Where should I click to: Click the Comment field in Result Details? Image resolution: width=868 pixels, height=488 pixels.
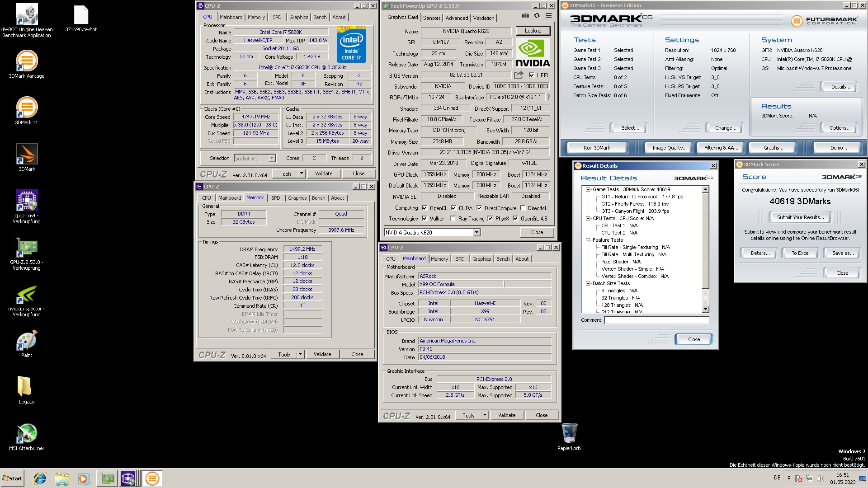click(657, 320)
